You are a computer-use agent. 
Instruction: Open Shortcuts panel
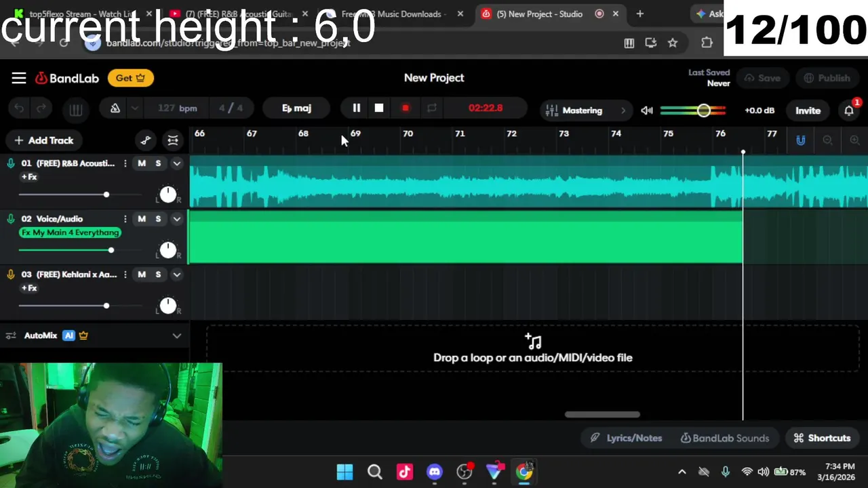[x=822, y=438]
